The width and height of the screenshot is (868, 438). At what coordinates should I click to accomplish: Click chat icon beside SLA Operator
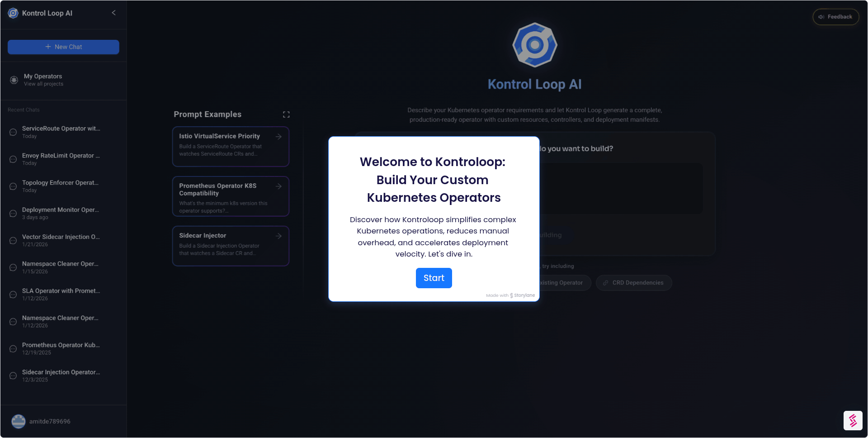click(x=13, y=295)
